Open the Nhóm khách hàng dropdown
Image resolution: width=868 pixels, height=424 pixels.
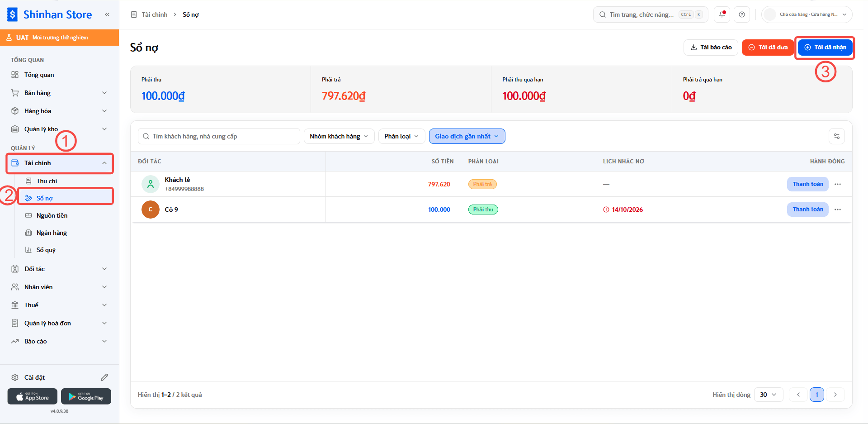339,136
